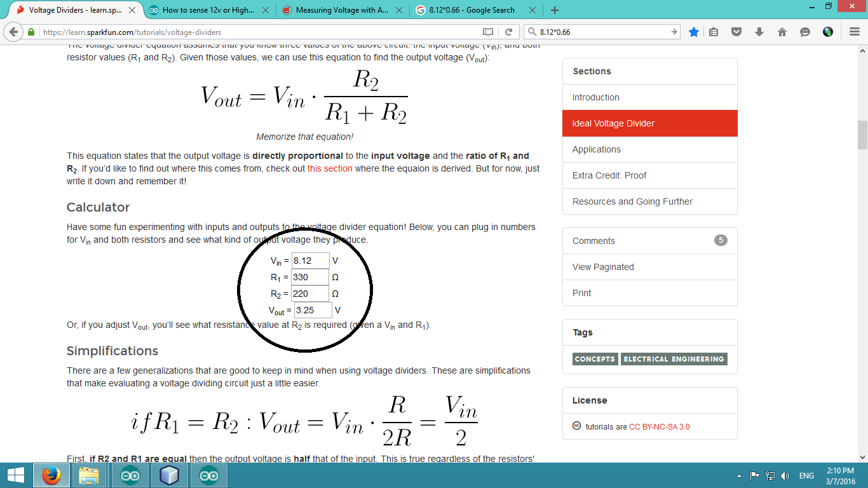
Task: Click the comments count badge 5
Action: (x=721, y=240)
